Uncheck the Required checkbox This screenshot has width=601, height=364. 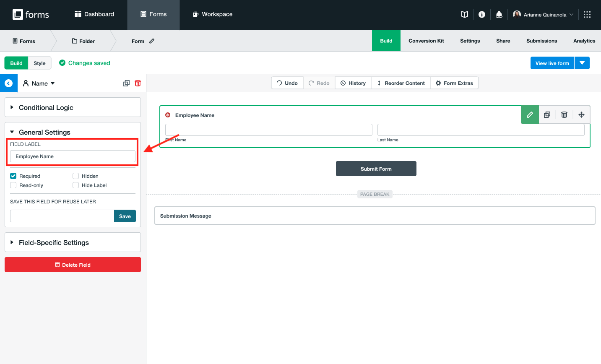pos(13,176)
